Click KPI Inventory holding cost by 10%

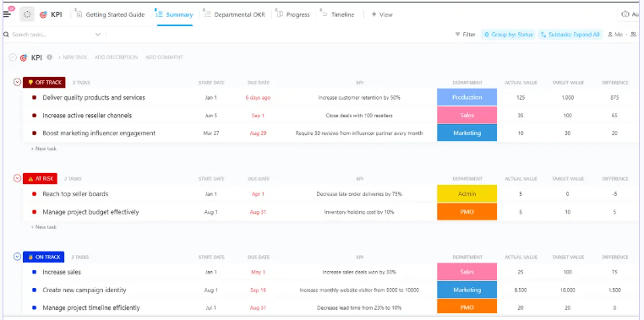pos(359,212)
